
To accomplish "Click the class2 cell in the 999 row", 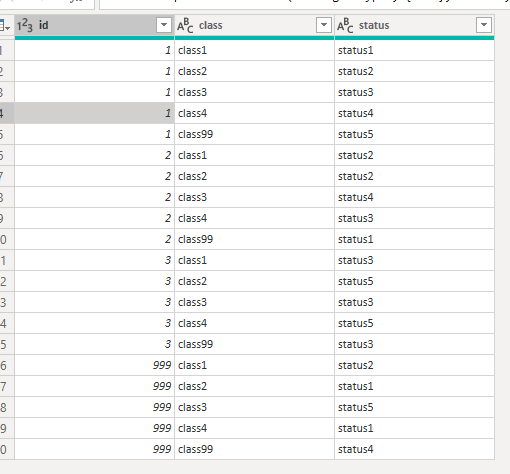I will point(254,386).
